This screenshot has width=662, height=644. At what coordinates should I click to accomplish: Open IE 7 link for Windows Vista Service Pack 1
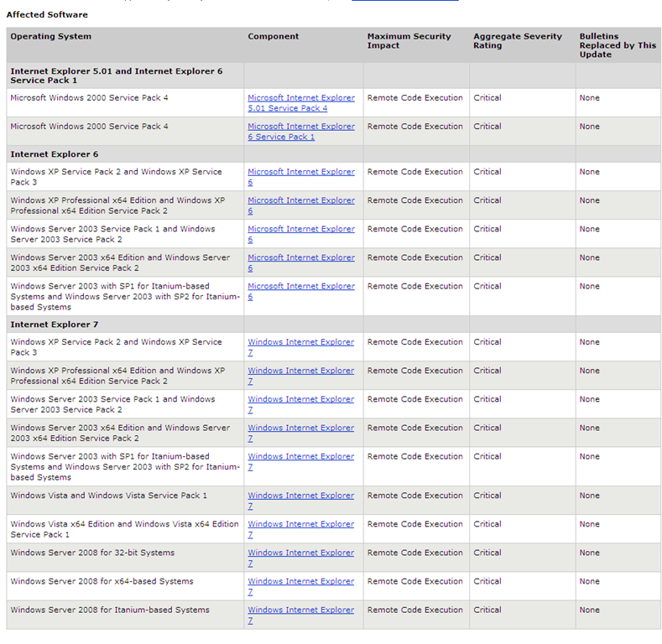300,496
